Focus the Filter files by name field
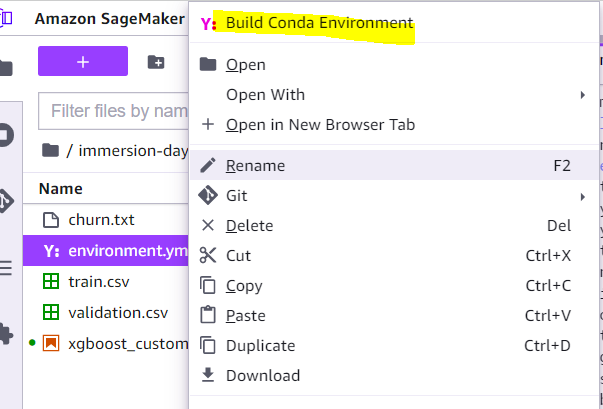The height and width of the screenshot is (409, 603). [114, 111]
